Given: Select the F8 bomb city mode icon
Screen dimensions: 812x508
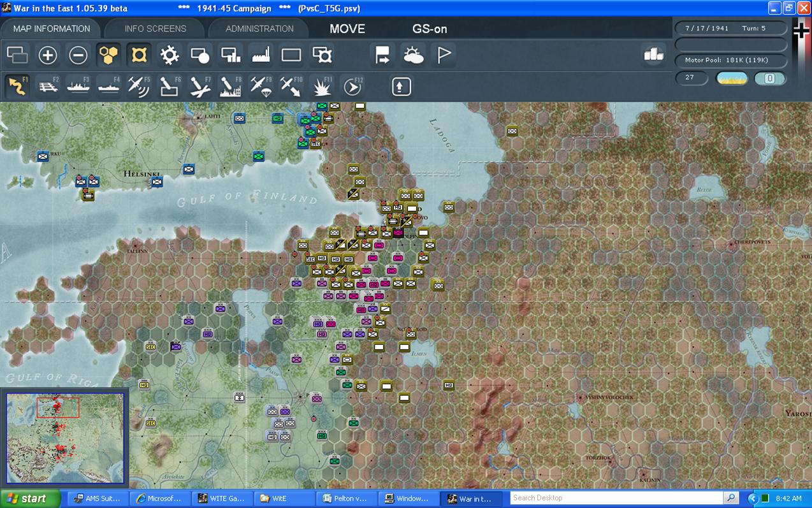Looking at the screenshot, I should (x=231, y=86).
